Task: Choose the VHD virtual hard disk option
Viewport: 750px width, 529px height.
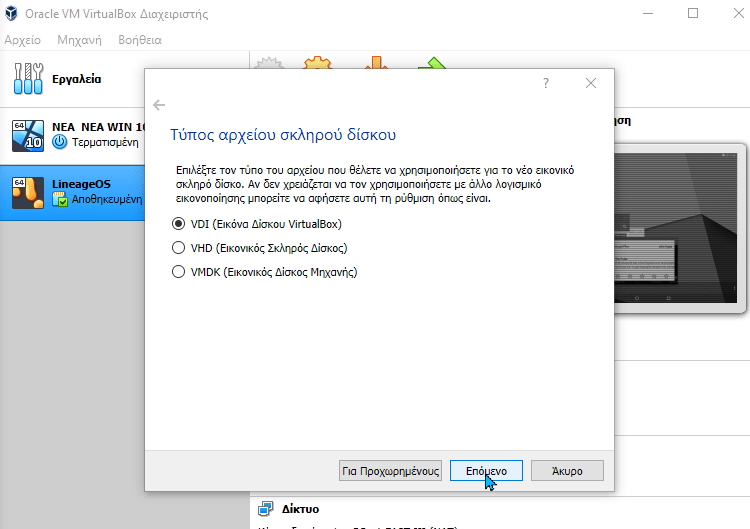Action: click(x=259, y=248)
